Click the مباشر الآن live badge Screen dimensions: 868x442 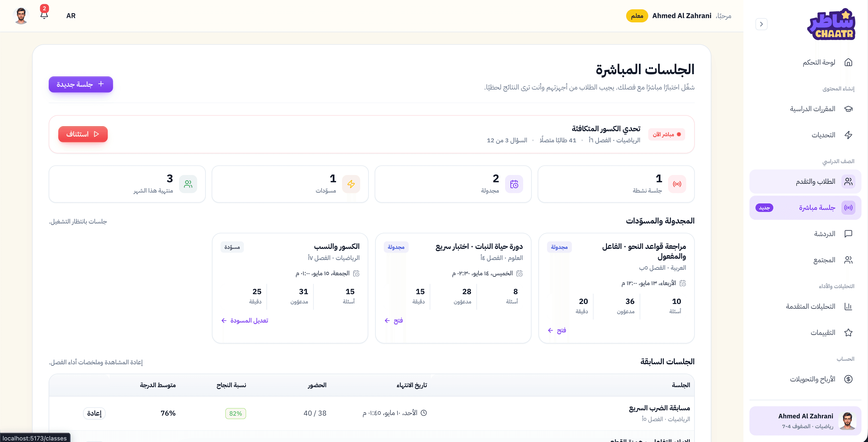coord(667,134)
